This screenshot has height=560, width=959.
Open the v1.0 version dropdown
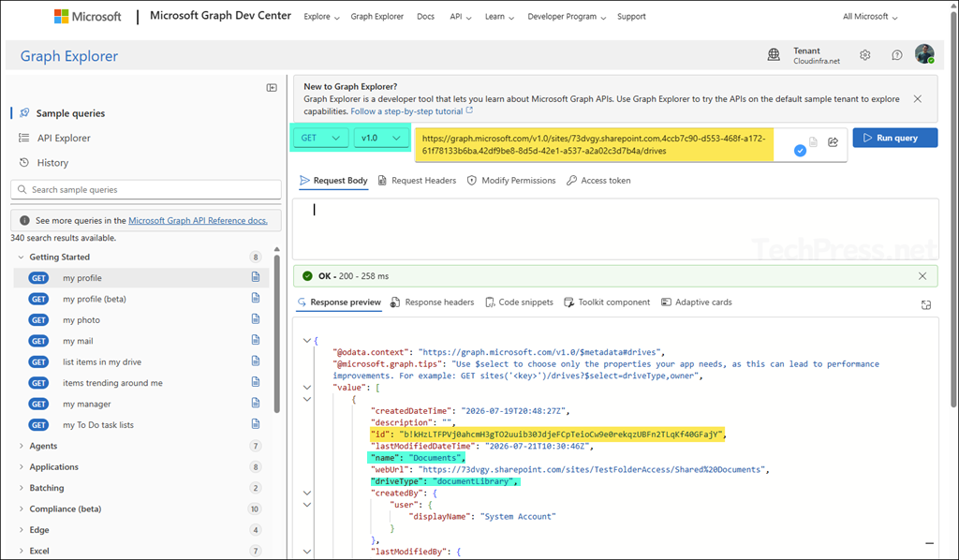[x=380, y=139]
